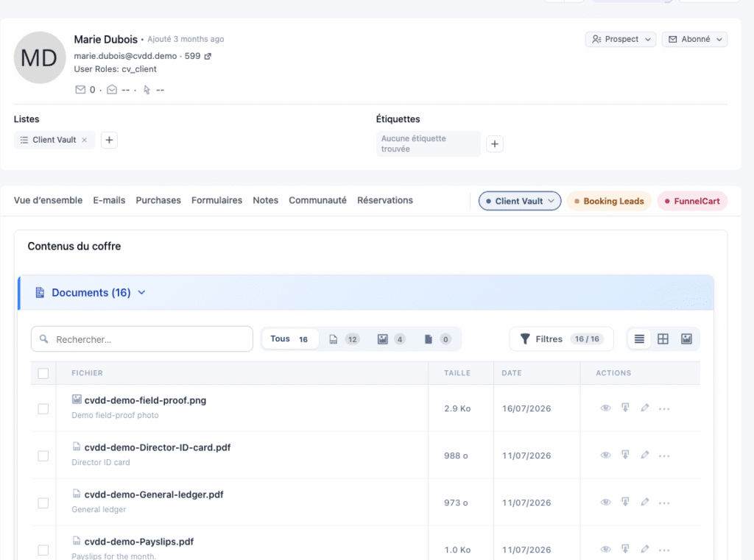Open the Prospect status dropdown
The image size is (754, 560).
621,40
